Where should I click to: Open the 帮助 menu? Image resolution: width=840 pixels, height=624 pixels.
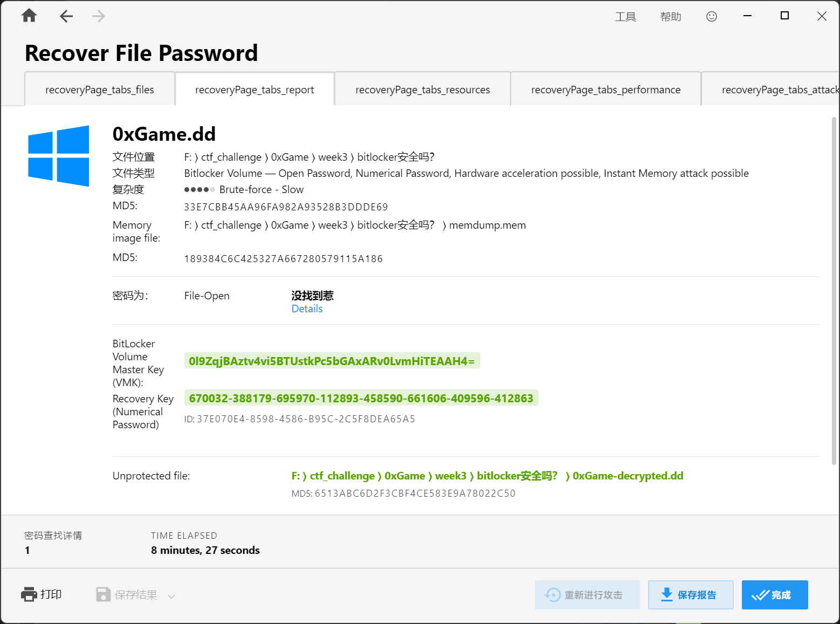tap(670, 17)
